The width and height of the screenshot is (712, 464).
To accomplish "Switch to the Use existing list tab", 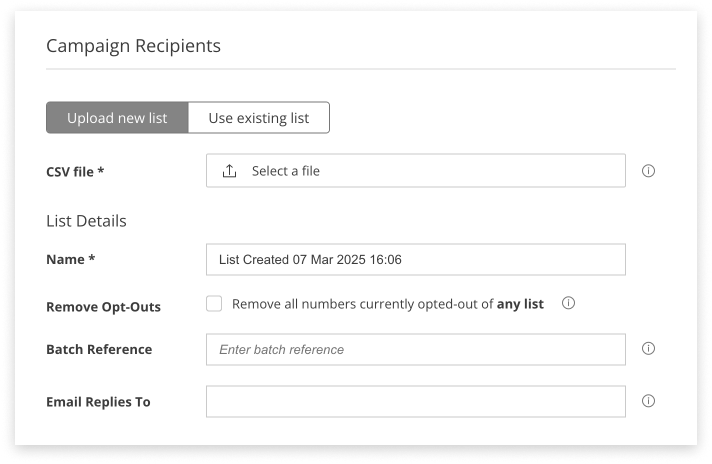I will [259, 118].
